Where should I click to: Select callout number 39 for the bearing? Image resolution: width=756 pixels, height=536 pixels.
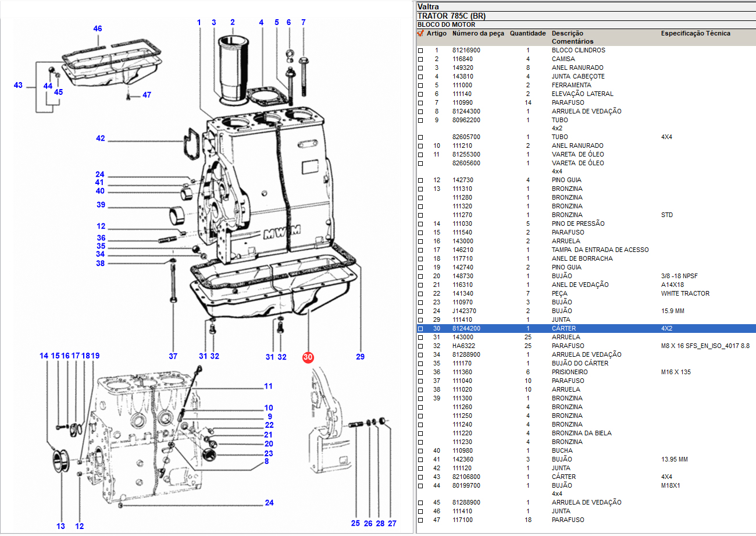click(101, 205)
